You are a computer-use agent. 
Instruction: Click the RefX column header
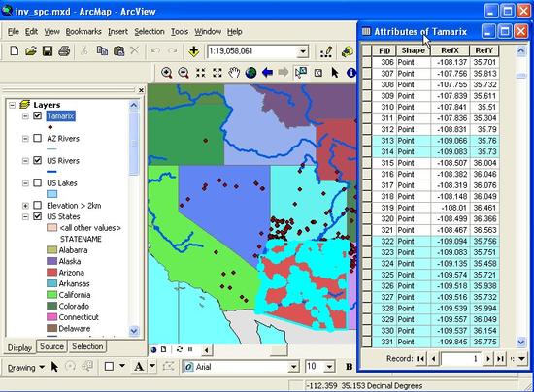(451, 50)
